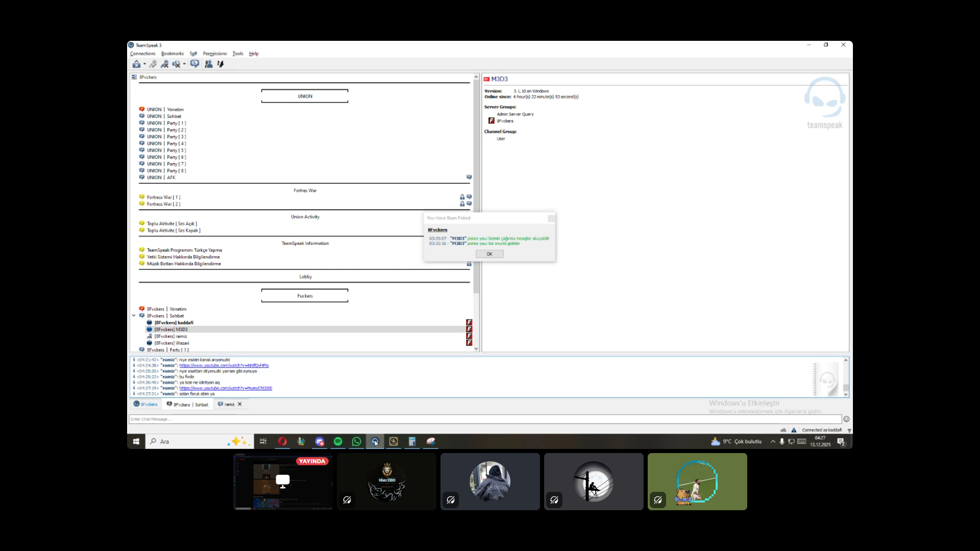Open Task View from taskbar
Screen dimensions: 980x551
click(263, 442)
